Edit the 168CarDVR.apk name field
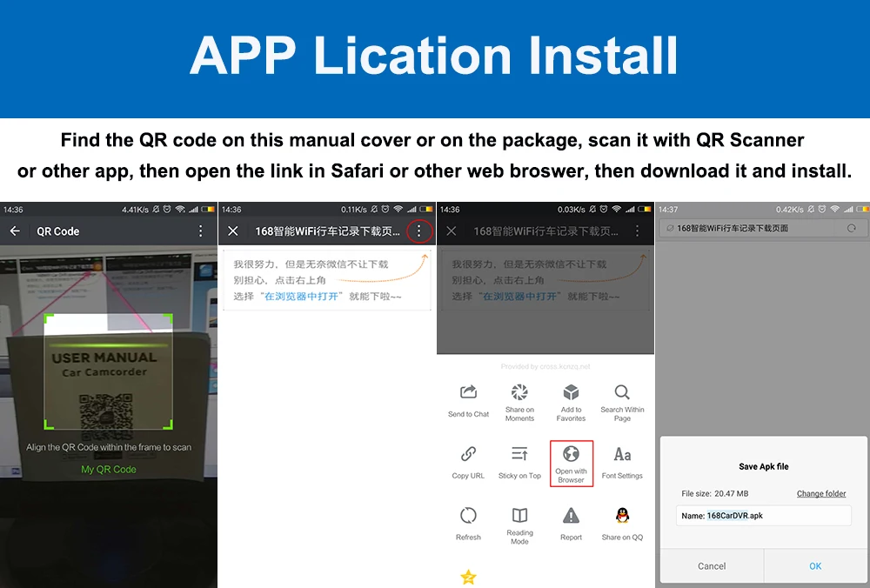The width and height of the screenshot is (870, 588). point(764,515)
